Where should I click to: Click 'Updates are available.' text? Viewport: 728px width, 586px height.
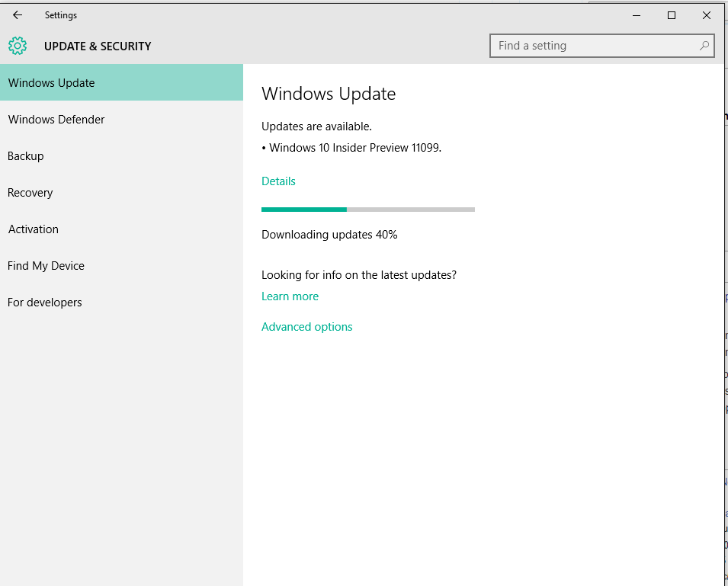tap(316, 126)
